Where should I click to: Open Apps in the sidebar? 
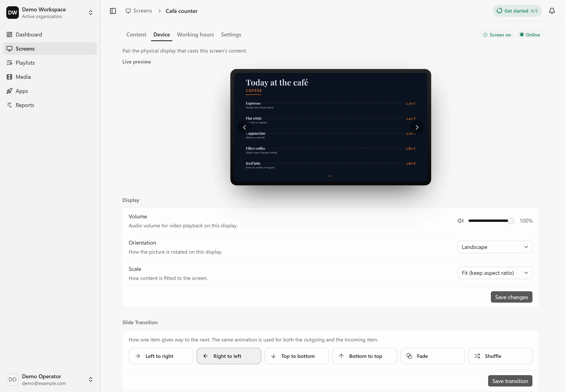[50, 91]
